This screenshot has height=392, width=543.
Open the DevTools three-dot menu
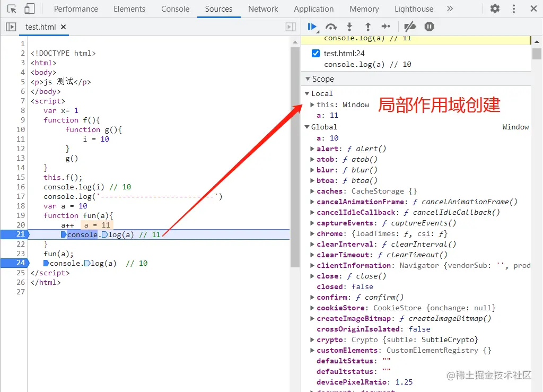[514, 8]
